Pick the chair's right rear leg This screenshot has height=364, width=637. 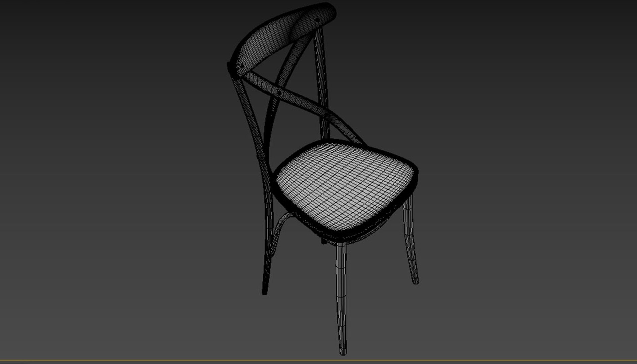click(411, 239)
